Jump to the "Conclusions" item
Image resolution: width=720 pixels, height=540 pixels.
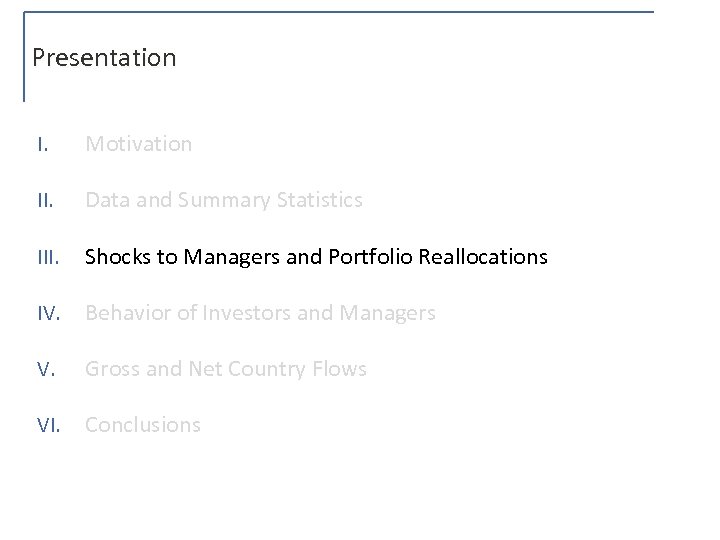tap(143, 425)
